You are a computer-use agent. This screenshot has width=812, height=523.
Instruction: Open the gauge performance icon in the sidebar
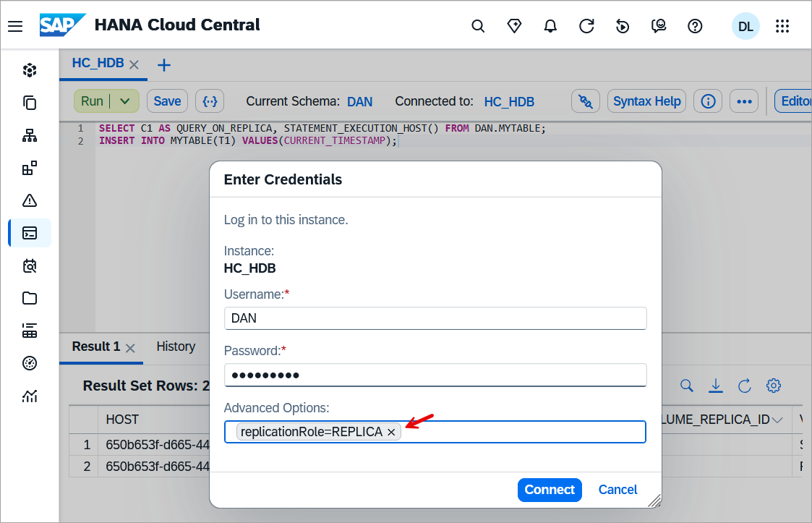pyautogui.click(x=30, y=363)
